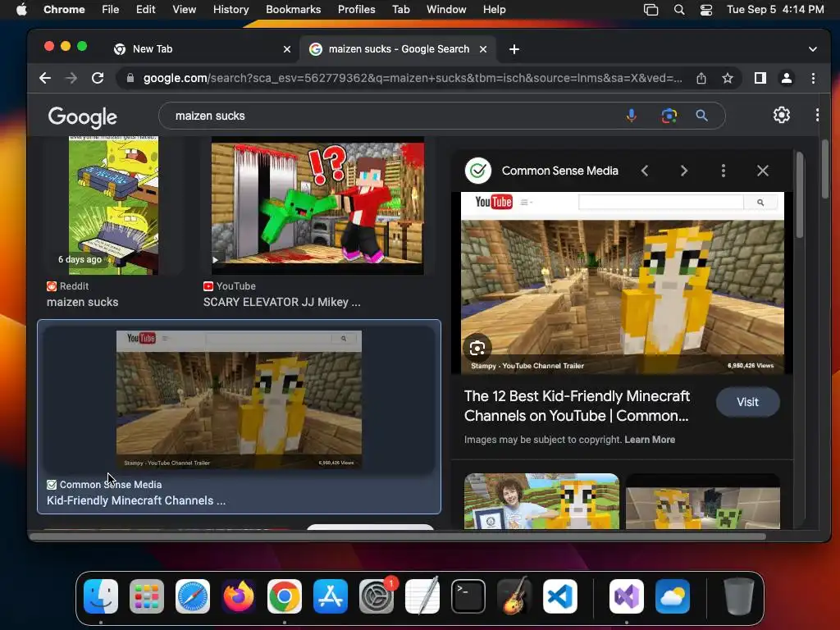
Task: Share this page from the address bar
Action: point(701,78)
